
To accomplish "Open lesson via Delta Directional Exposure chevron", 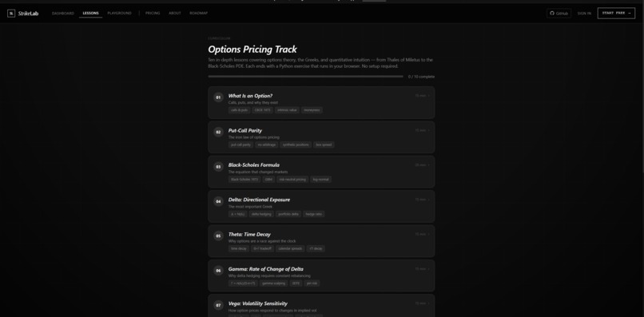I will point(429,200).
